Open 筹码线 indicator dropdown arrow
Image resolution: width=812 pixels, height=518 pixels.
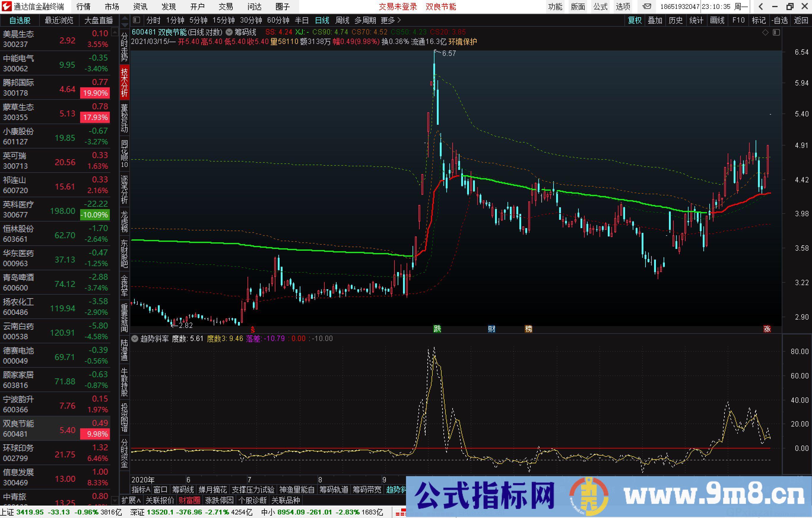pos(229,32)
